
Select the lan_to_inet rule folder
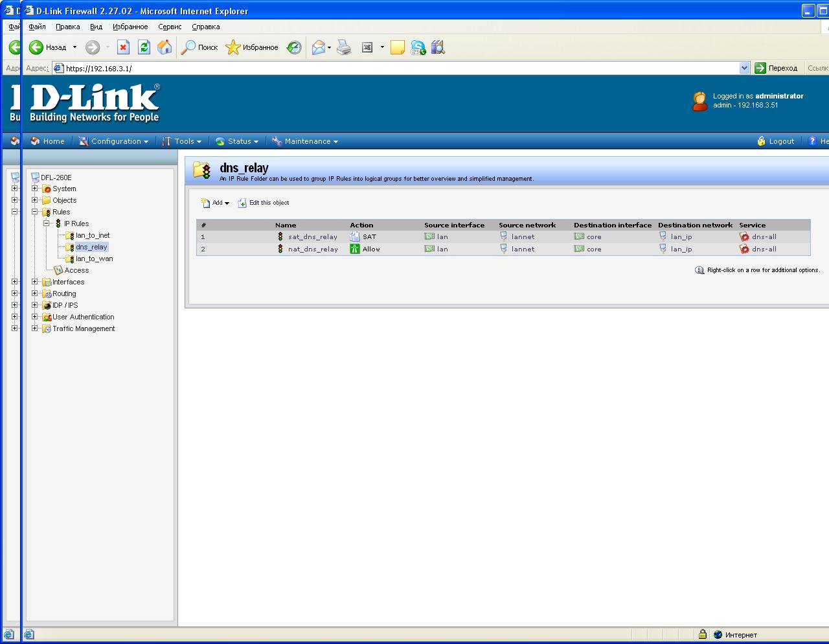coord(93,235)
